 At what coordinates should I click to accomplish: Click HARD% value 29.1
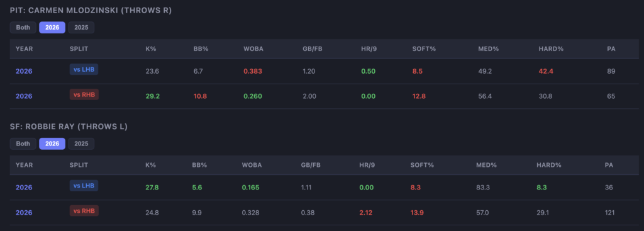coord(543,213)
